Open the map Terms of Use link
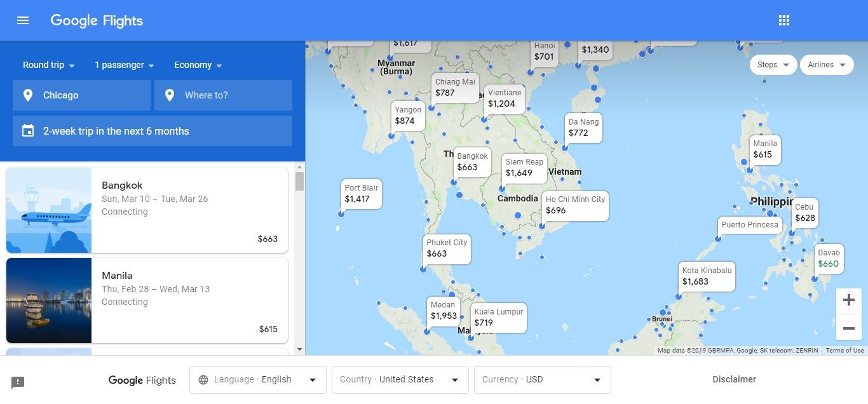The image size is (868, 404). tap(844, 351)
